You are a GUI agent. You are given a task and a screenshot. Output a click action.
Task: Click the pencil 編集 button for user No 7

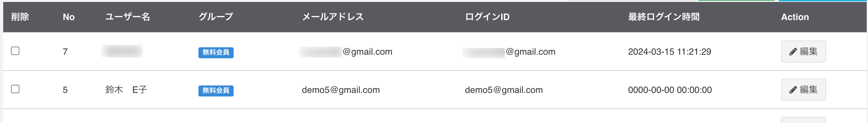click(803, 51)
